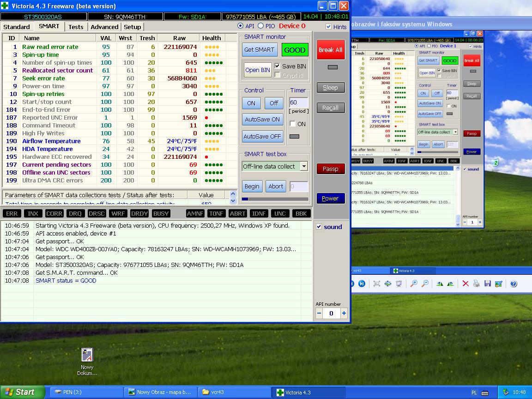Enable Timer ON checkbox
The width and height of the screenshot is (532, 399).
[292, 124]
